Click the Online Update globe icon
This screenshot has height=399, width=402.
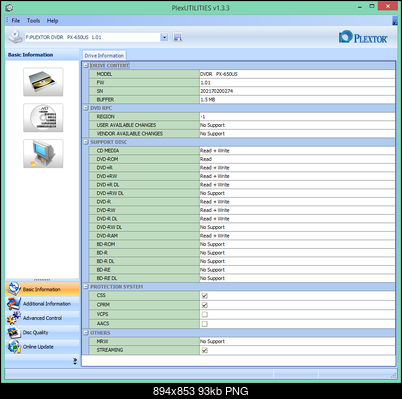pyautogui.click(x=14, y=346)
